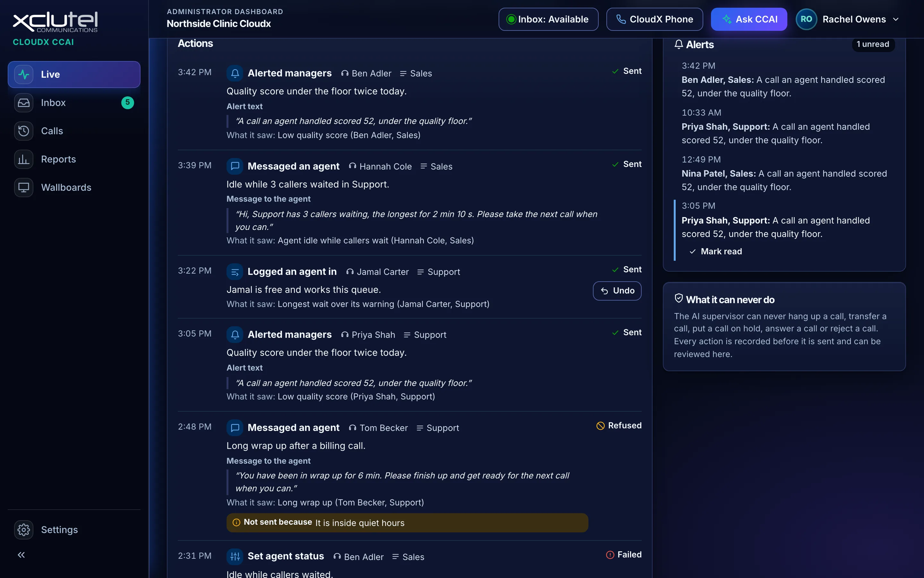Click agent name Jamal Carter

(x=382, y=272)
